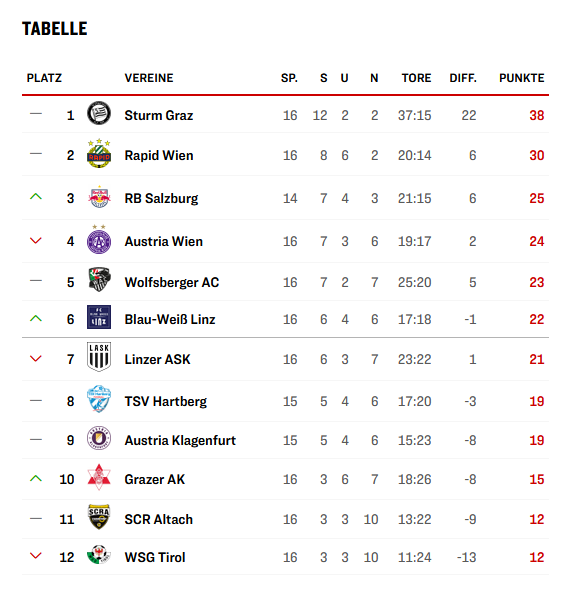
Task: Click the Grazer AK red star logo
Action: pyautogui.click(x=99, y=477)
